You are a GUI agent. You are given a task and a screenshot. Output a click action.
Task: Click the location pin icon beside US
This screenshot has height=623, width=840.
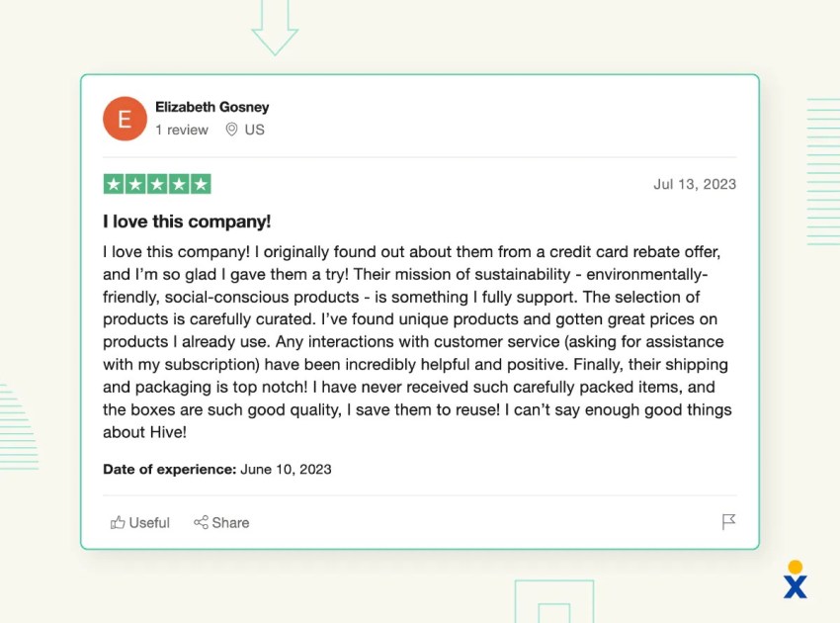[x=231, y=130]
